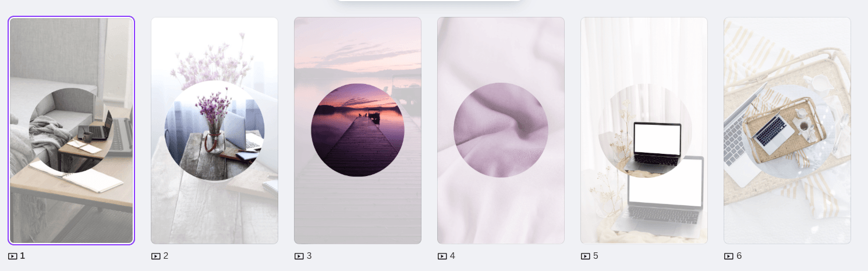
Task: Select the lavender vase page 2 thumbnail
Action: coord(214,131)
